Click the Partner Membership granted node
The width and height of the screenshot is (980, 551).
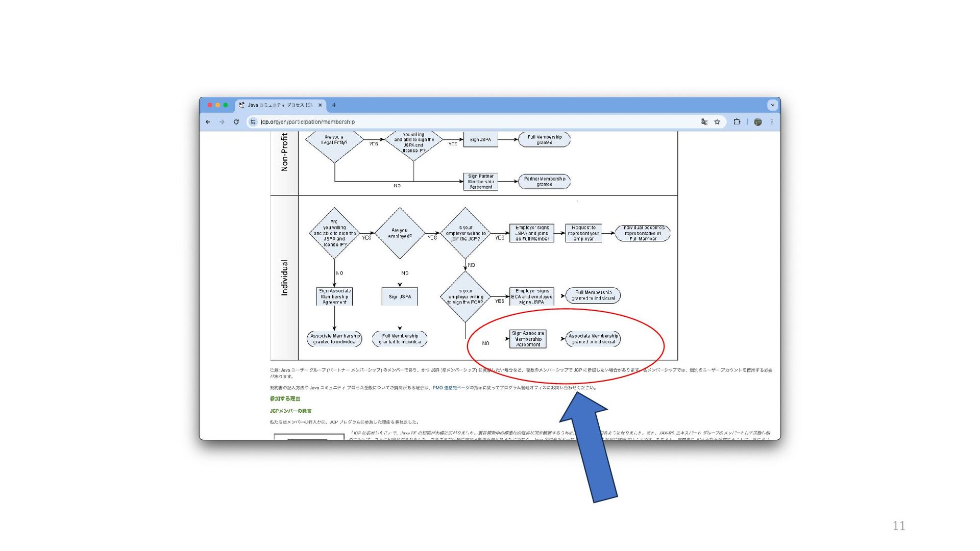(544, 182)
